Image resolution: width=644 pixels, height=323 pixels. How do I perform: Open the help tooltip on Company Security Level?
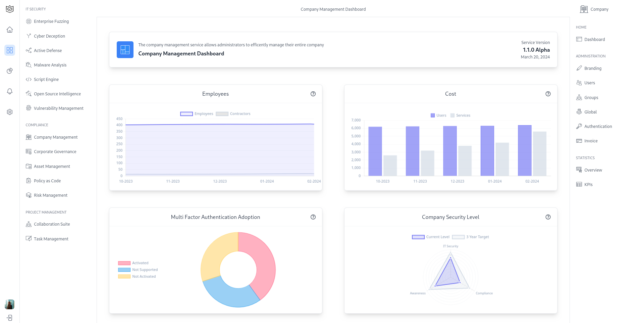[x=548, y=217]
